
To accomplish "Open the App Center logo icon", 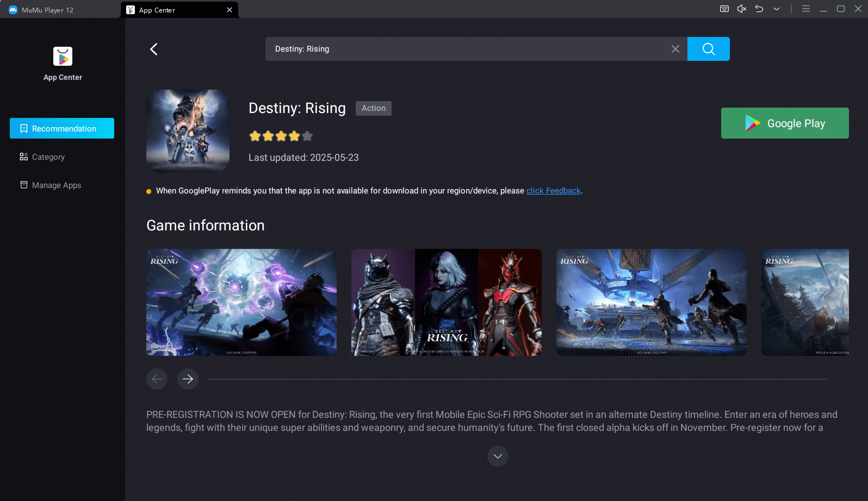I will tap(63, 57).
